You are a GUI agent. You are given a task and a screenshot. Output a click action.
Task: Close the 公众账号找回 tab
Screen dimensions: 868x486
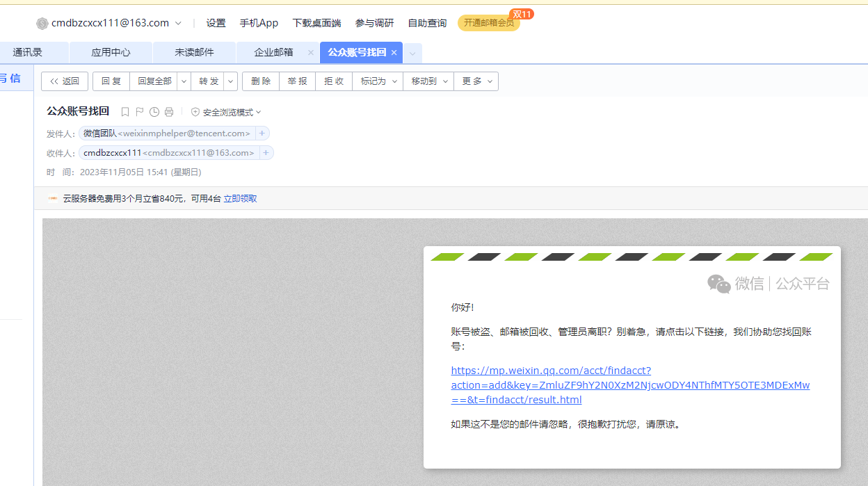394,53
